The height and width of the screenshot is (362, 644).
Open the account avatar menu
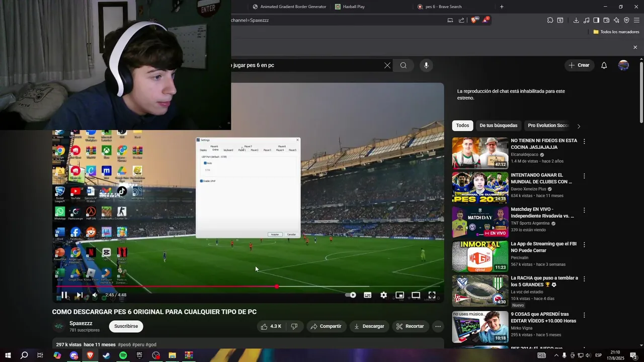[x=623, y=65]
